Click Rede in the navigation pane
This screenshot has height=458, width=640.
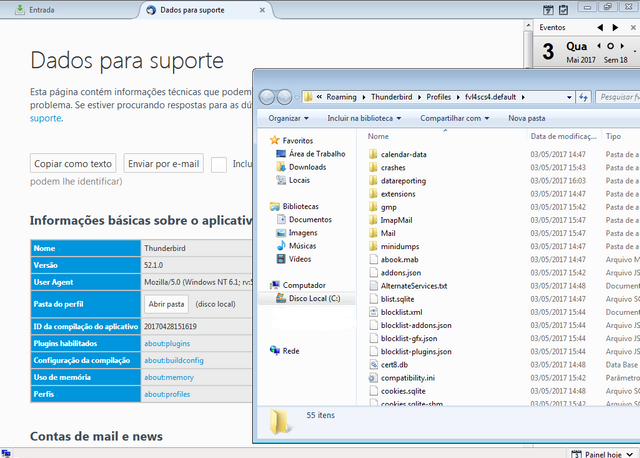(284, 351)
